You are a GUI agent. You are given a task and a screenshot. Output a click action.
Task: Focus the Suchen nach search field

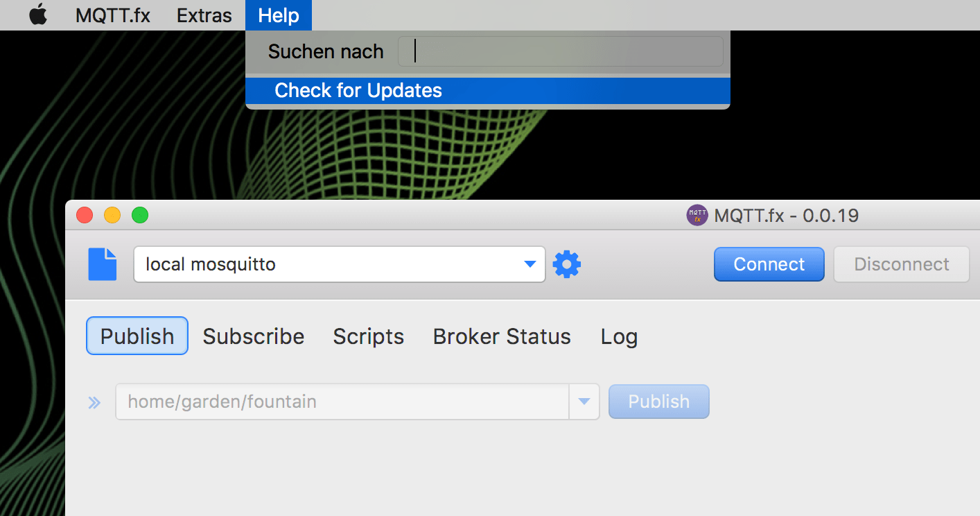click(x=560, y=52)
